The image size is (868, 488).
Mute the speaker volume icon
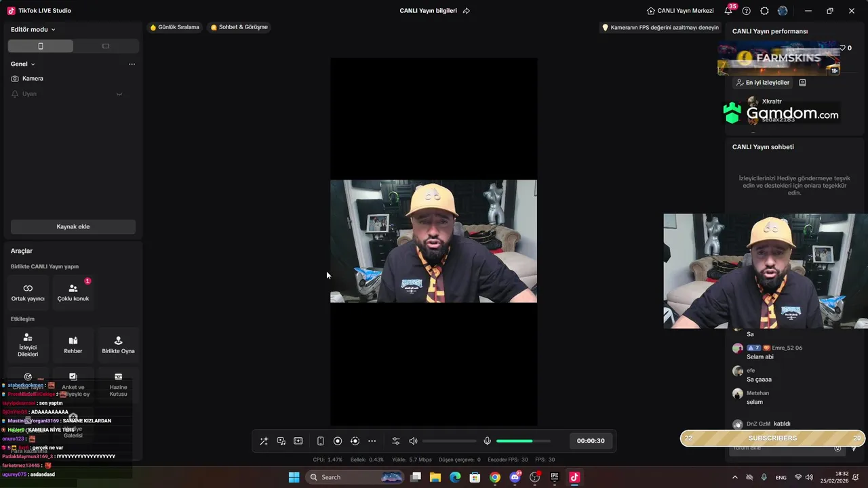coord(413,441)
